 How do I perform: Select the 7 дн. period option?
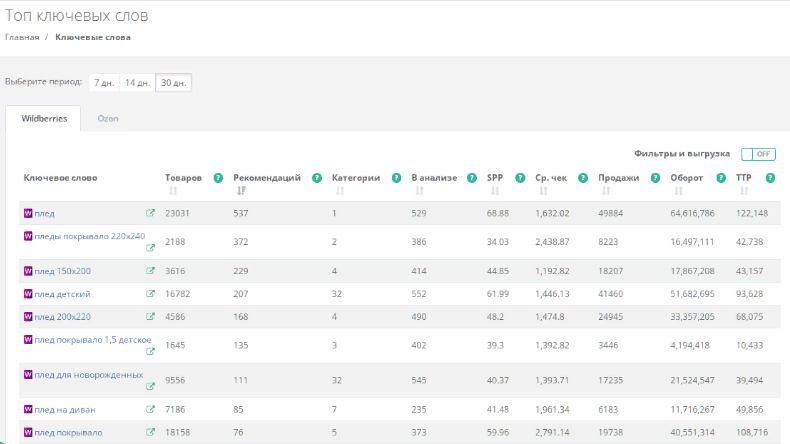(x=104, y=83)
